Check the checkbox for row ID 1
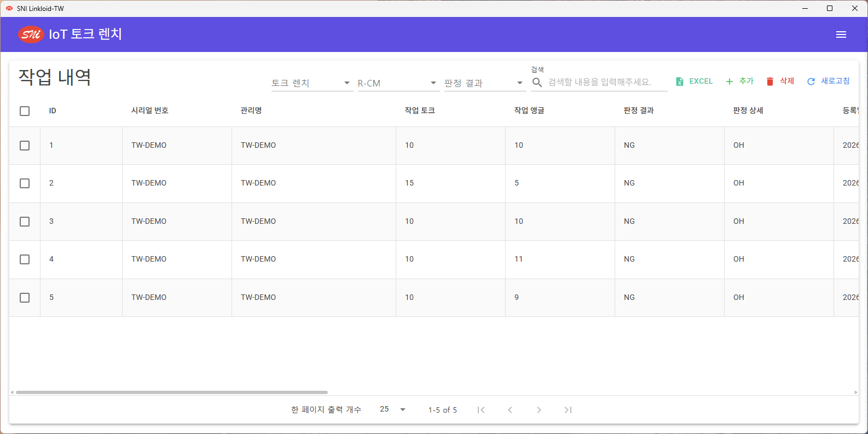The width and height of the screenshot is (868, 434). point(25,146)
